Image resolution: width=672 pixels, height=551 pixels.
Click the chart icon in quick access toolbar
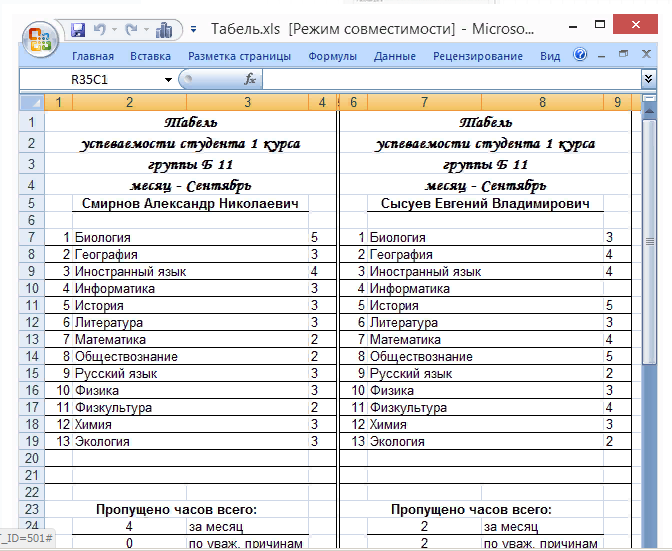pos(164,30)
